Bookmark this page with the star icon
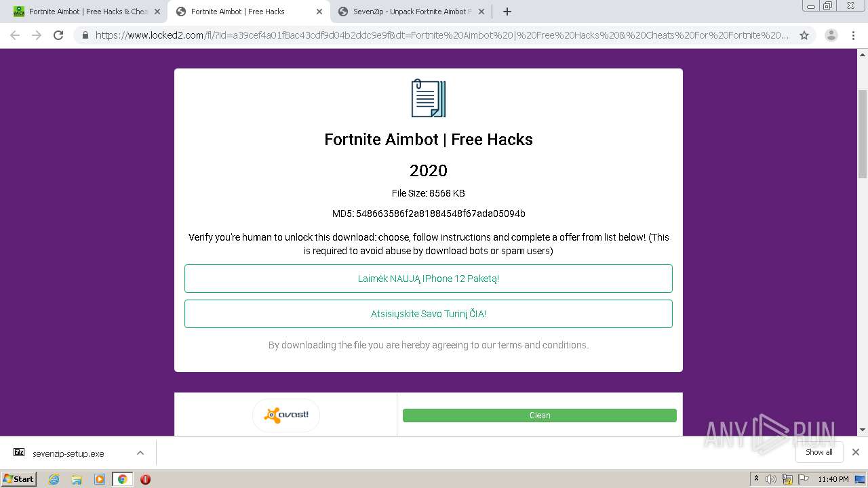Image resolution: width=868 pixels, height=488 pixels. [804, 35]
